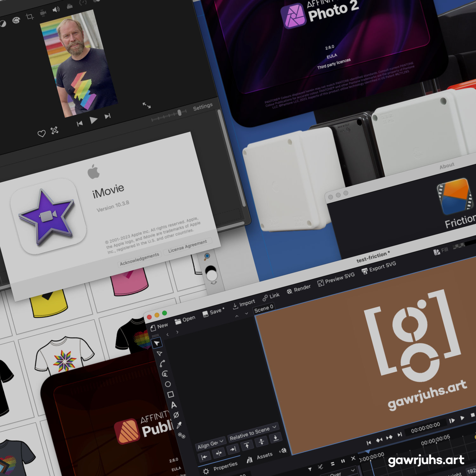
Task: Open volume adjustment in iMovie
Action: (x=56, y=10)
